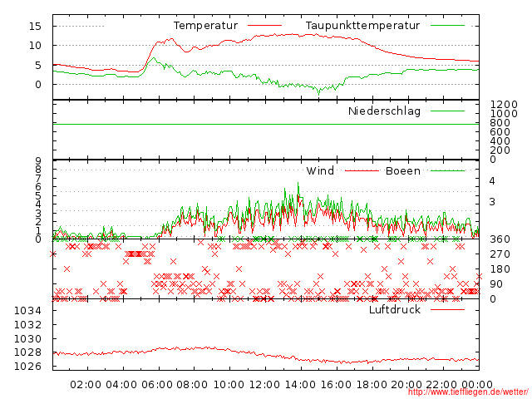This screenshot has width=532, height=399.
Task: Click the 800 precipitation axis label
Action: pos(500,122)
